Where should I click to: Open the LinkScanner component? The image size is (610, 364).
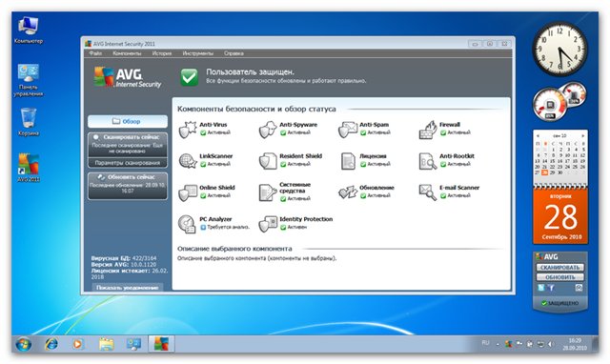[206, 160]
